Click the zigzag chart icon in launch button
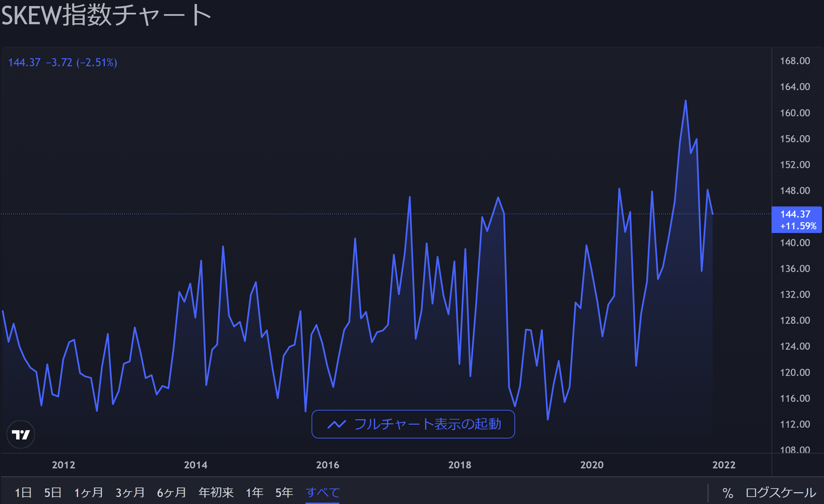 (336, 424)
